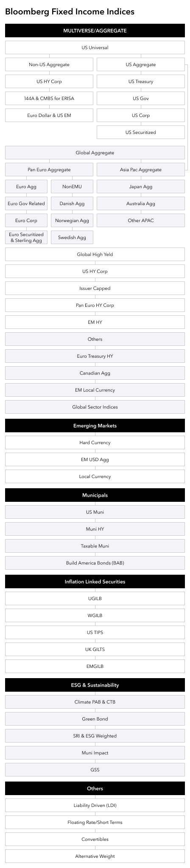Open the Green Bond index row

click(95, 719)
